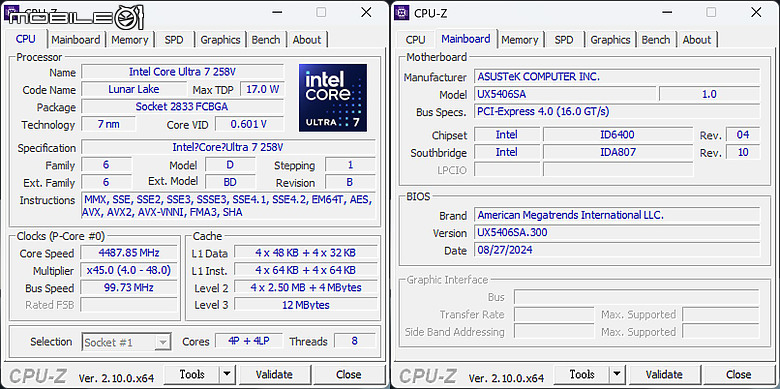Minimize the right CPU-Z window
The image size is (780, 389).
coord(667,12)
